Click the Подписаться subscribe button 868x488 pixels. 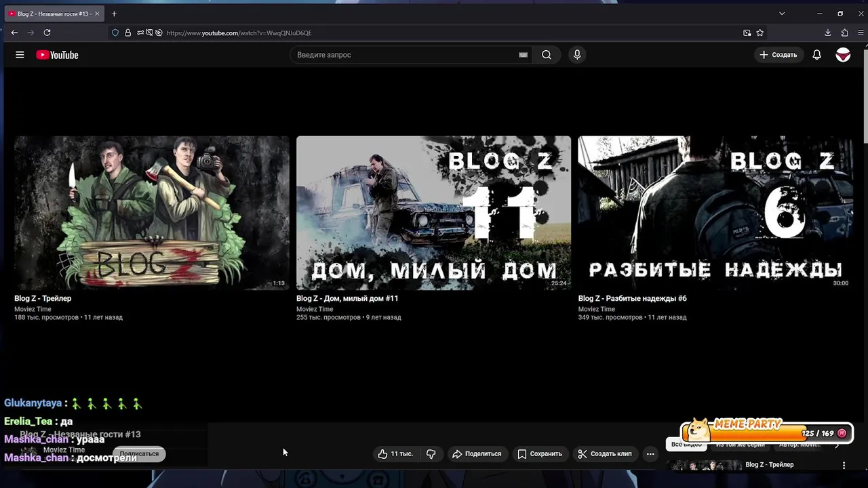pyautogui.click(x=139, y=454)
